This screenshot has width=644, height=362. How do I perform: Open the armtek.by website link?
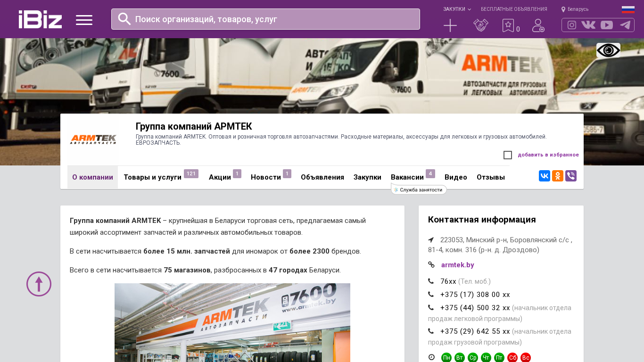click(458, 265)
